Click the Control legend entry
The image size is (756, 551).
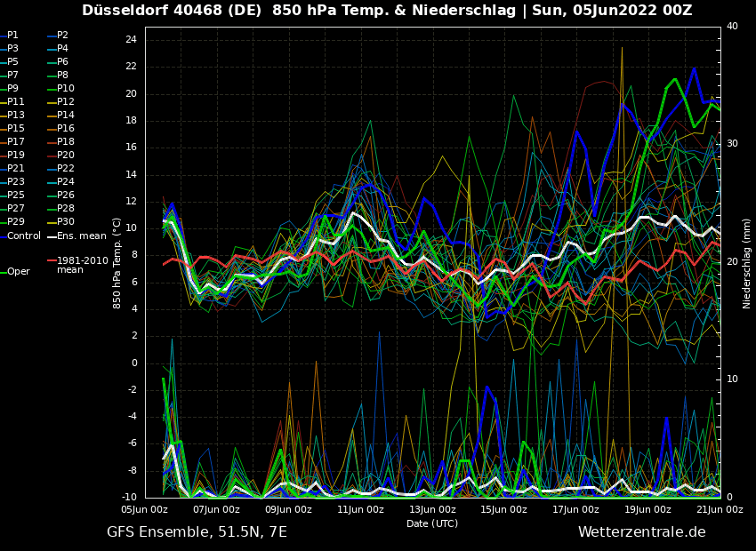(24, 236)
